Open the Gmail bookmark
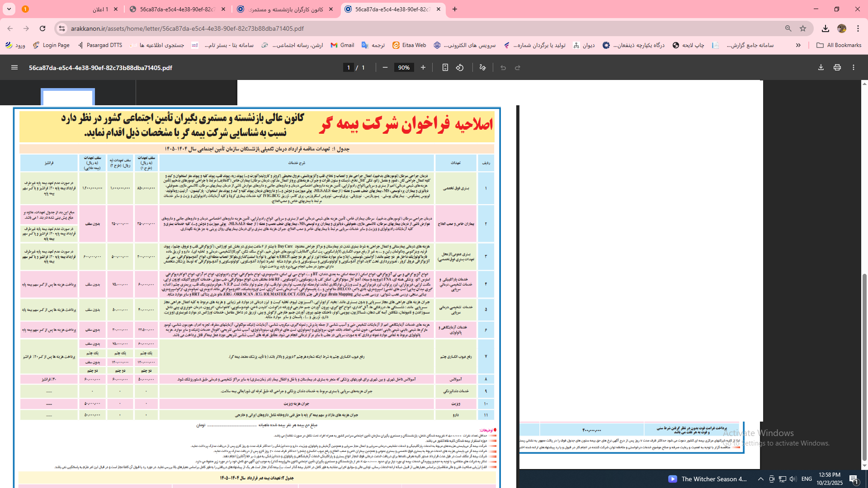The width and height of the screenshot is (868, 488). coord(342,45)
